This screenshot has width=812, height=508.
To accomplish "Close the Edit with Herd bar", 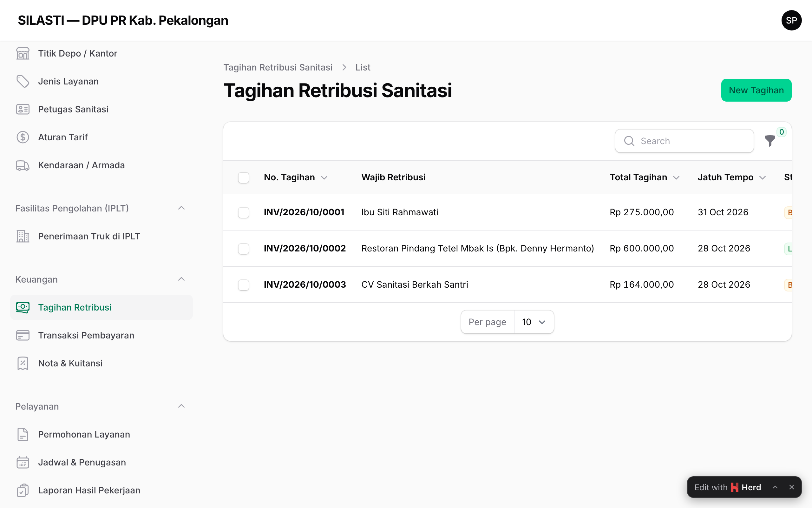I will point(791,487).
